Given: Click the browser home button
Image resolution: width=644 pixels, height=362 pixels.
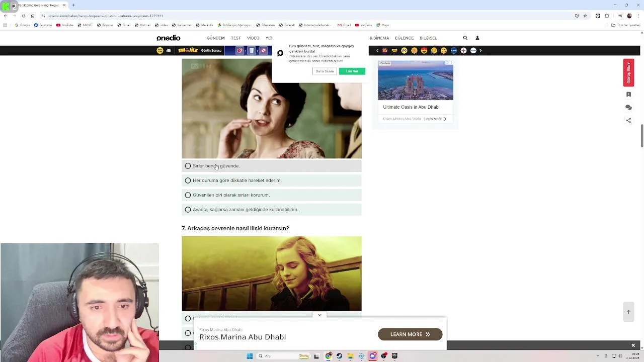Looking at the screenshot, I should coord(33,16).
